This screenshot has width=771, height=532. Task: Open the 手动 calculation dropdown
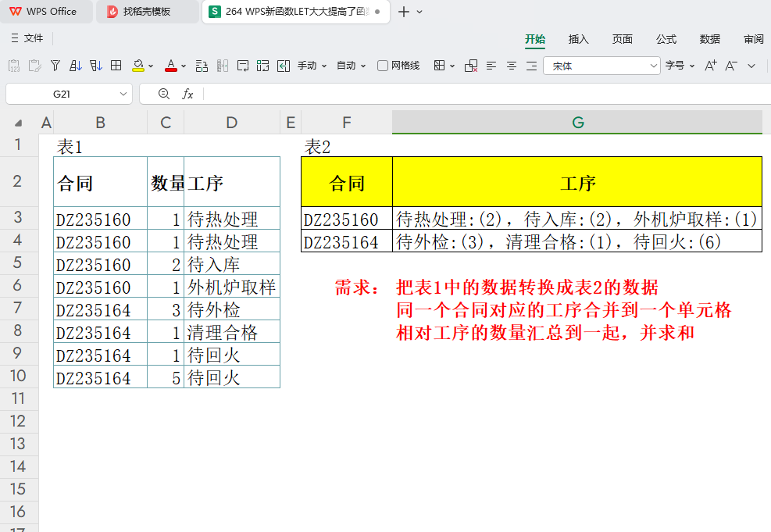click(x=312, y=66)
